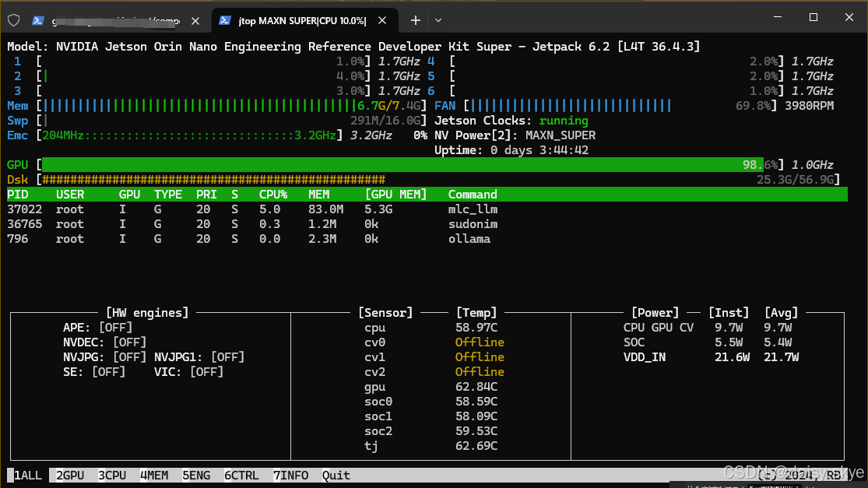Close the jtop MAXN SUPER tab
868x488 pixels.
click(382, 20)
